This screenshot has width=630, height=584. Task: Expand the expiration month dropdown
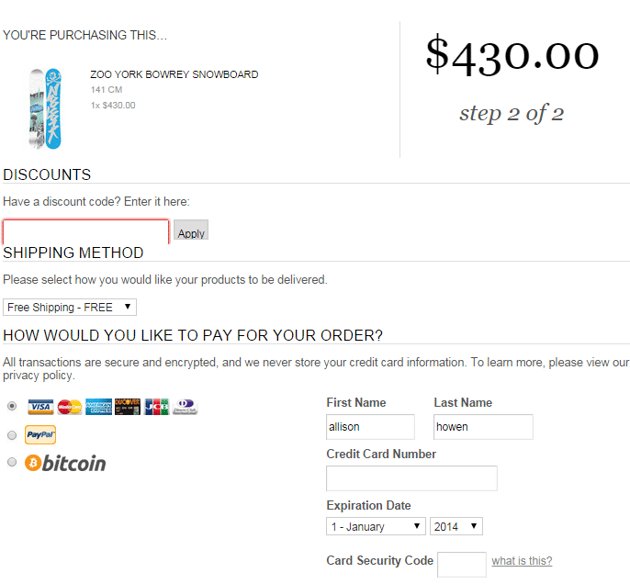[376, 526]
